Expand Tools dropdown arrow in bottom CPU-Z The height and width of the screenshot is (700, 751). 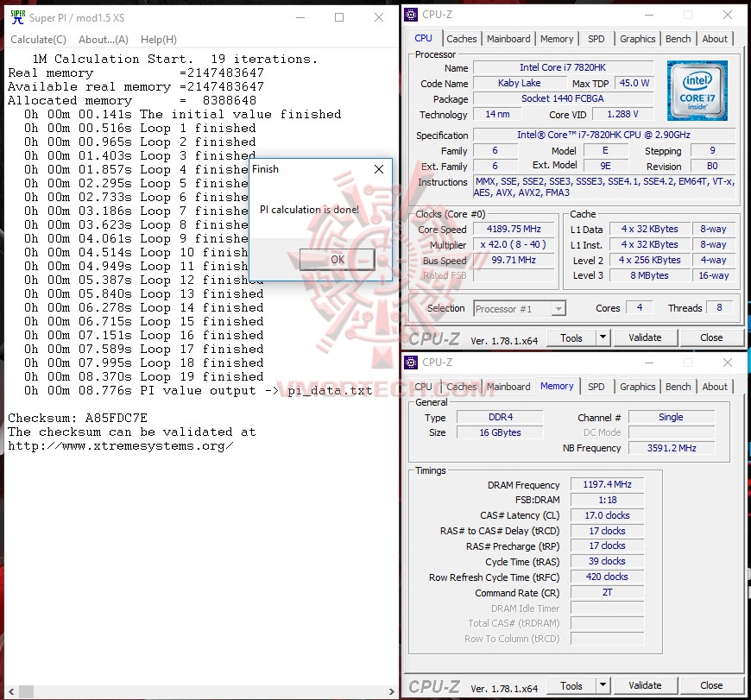pyautogui.click(x=603, y=685)
